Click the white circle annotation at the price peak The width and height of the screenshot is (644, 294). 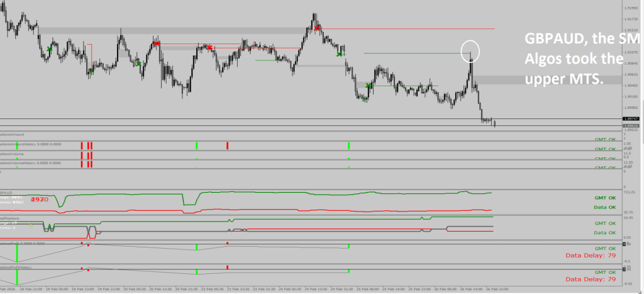tap(470, 50)
